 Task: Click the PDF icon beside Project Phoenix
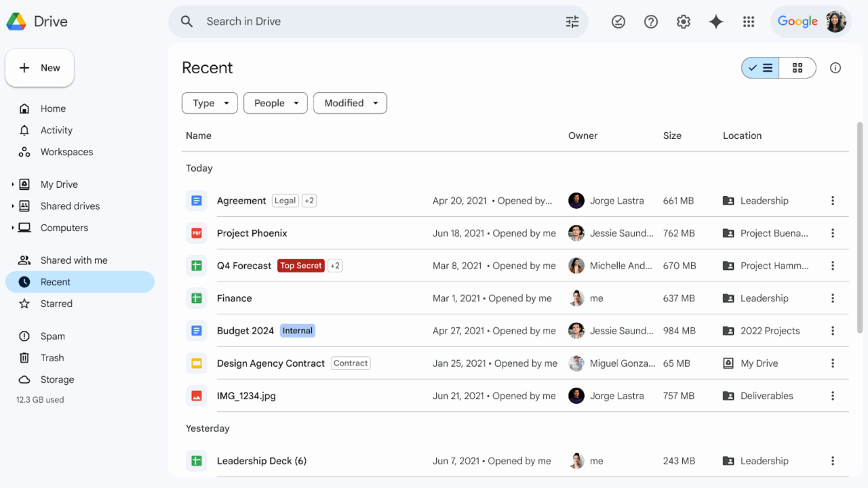[x=196, y=232]
